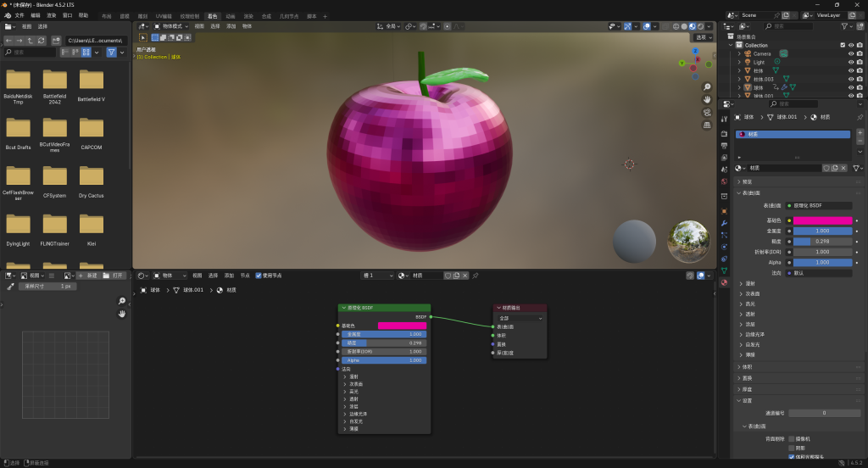Screen dimensions: 868x468
Task: Open the Material properties tab icon
Action: [724, 282]
